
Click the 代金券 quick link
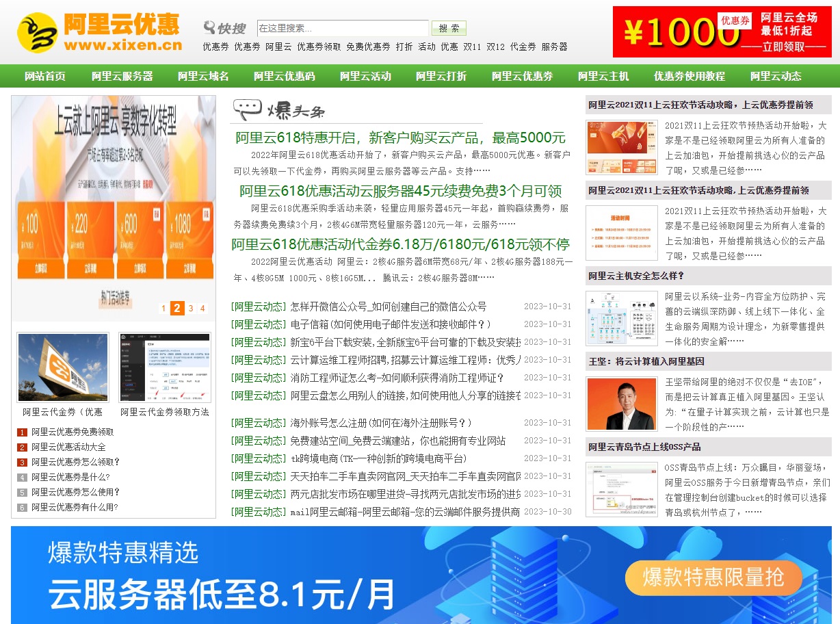tap(523, 47)
